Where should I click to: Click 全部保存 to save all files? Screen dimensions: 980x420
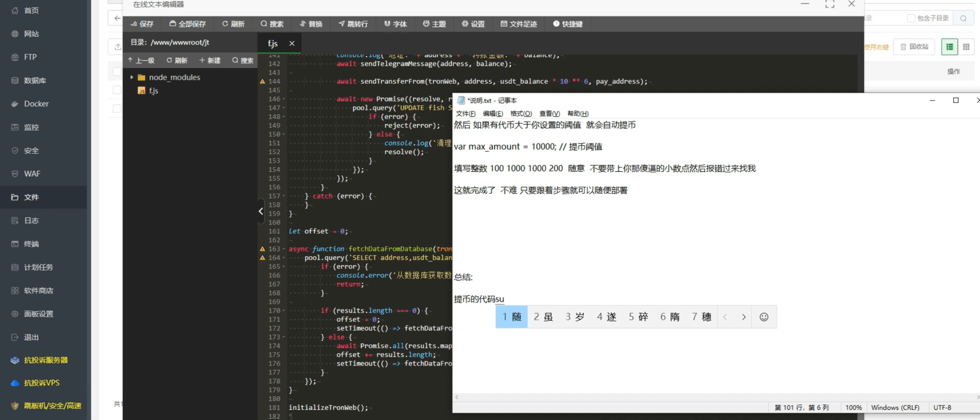click(x=187, y=24)
